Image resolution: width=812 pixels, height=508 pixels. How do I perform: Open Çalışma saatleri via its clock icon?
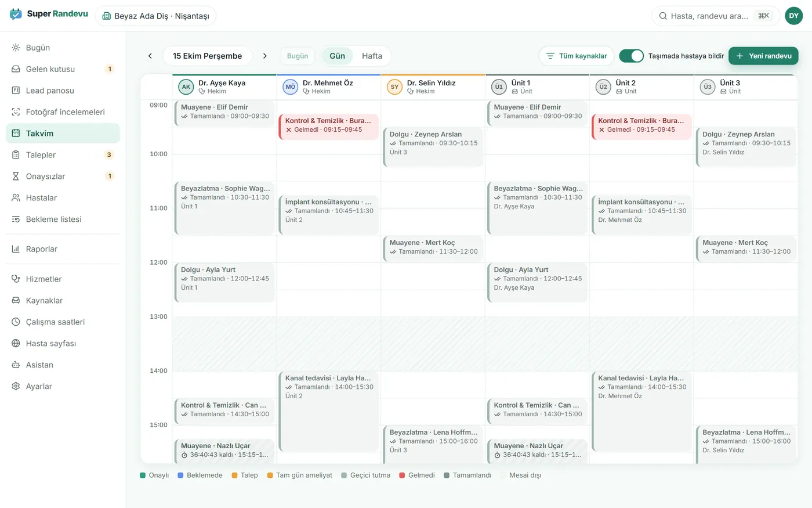(16, 322)
